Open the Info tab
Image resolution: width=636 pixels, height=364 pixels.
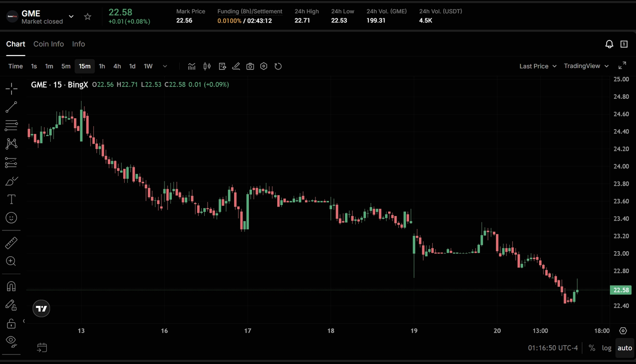tap(79, 44)
